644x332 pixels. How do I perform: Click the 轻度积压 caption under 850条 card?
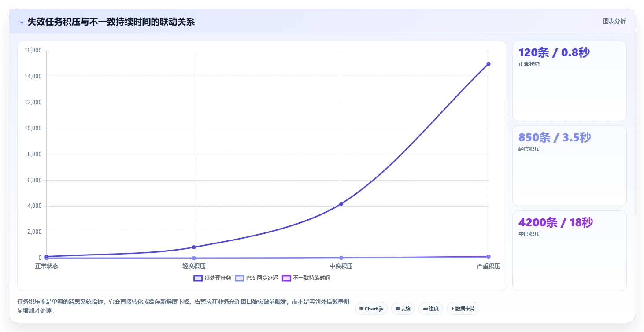[x=529, y=149]
